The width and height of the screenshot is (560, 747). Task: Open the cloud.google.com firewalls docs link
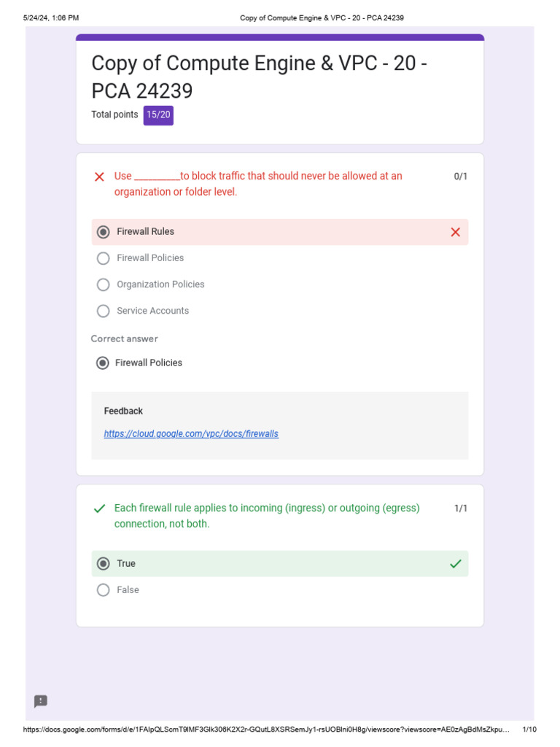click(191, 433)
